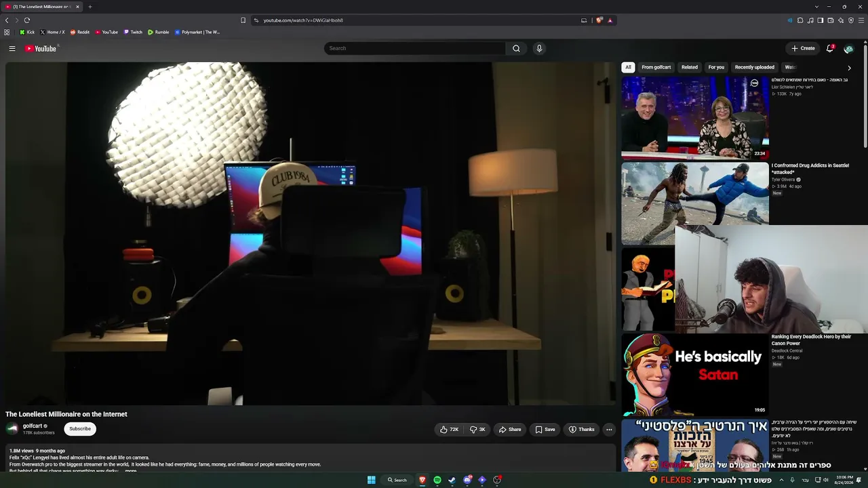Image resolution: width=868 pixels, height=488 pixels.
Task: Dislike the video with thumbs down 3K
Action: pyautogui.click(x=477, y=429)
